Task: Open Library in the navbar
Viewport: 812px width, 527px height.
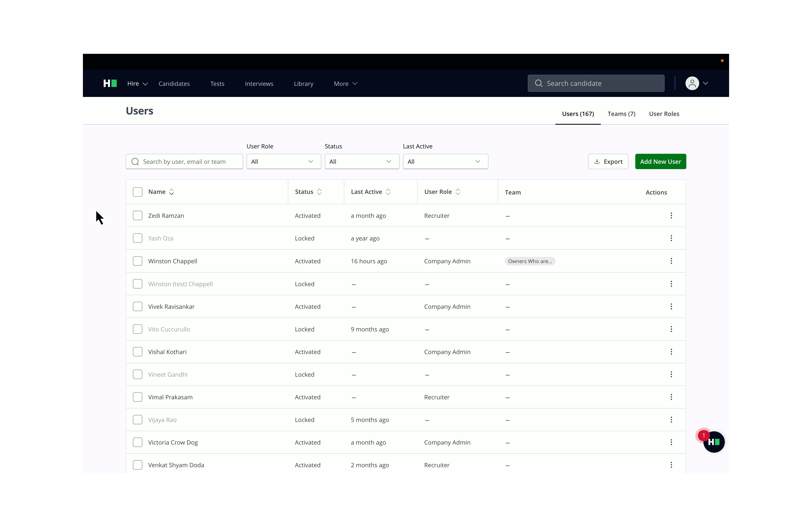Action: (304, 84)
